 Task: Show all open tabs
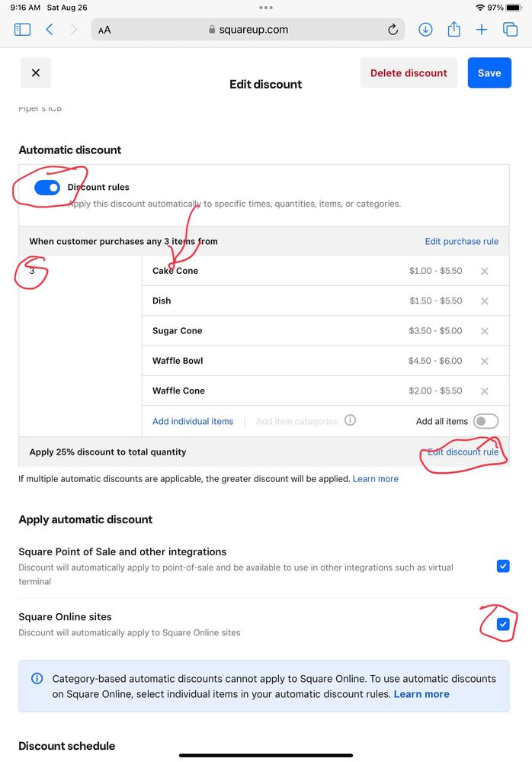point(510,30)
